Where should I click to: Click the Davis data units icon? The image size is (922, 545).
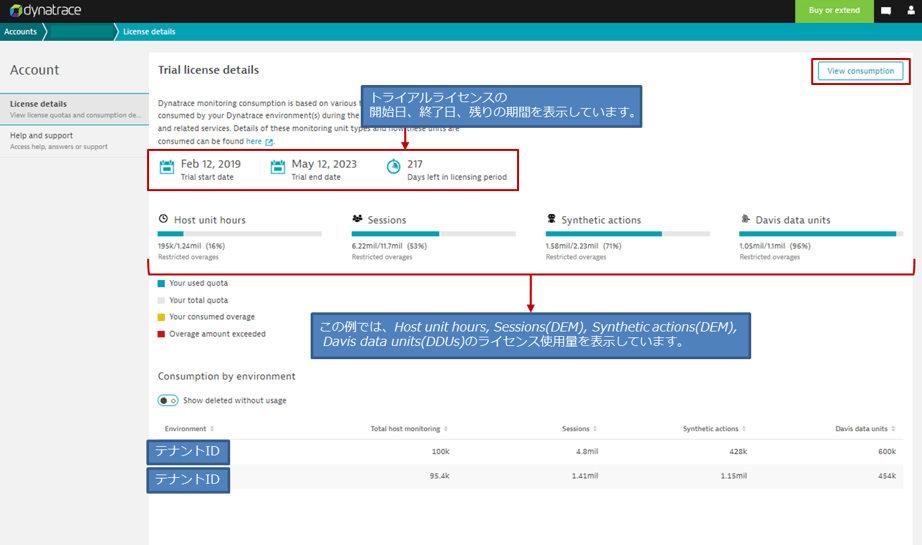tap(745, 219)
